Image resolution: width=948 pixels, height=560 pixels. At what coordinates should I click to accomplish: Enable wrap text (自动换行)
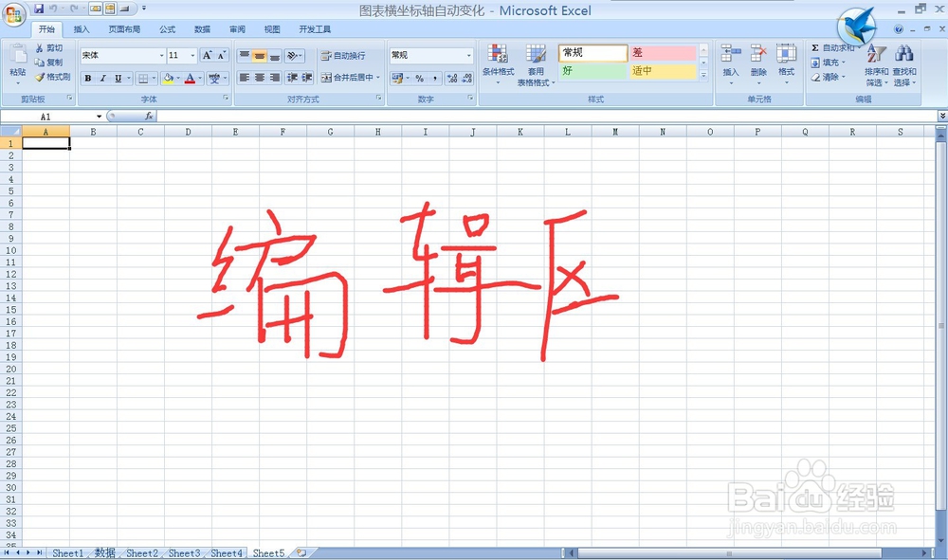click(343, 56)
